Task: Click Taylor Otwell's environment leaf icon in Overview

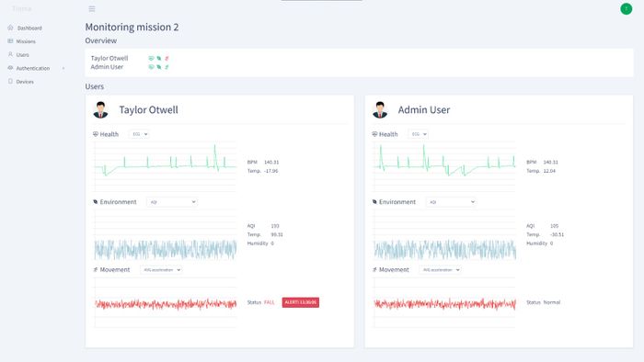Action: pos(159,58)
